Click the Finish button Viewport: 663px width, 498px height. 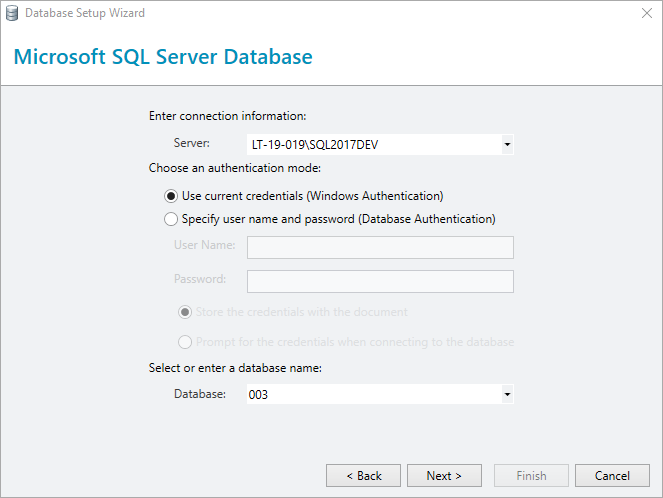531,476
